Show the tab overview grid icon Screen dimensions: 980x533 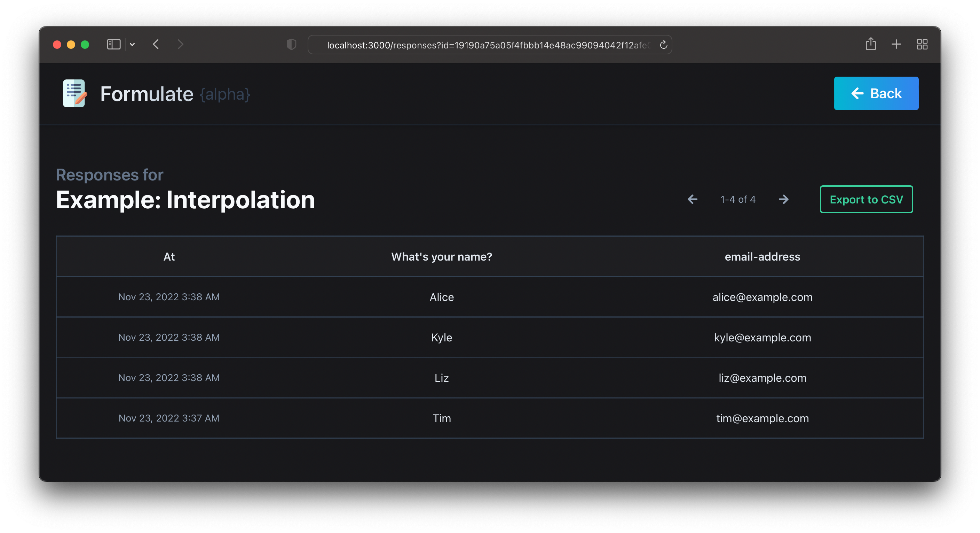coord(922,44)
